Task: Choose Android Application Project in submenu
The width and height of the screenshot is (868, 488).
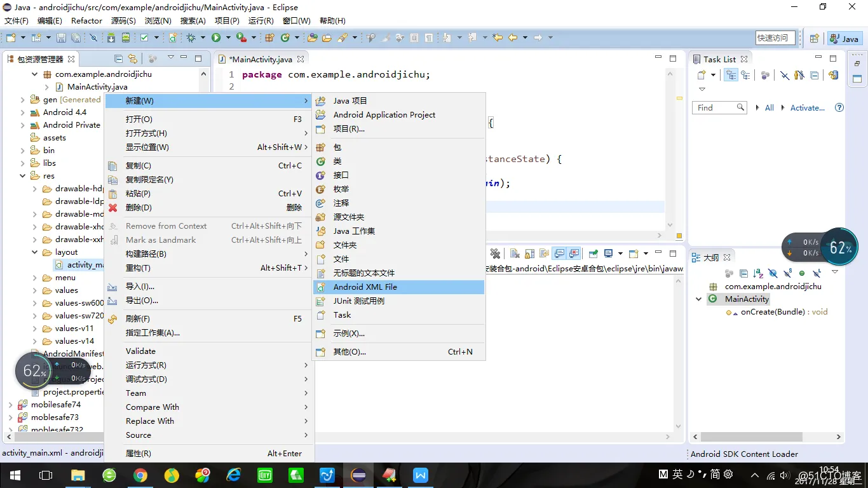Action: click(399, 115)
